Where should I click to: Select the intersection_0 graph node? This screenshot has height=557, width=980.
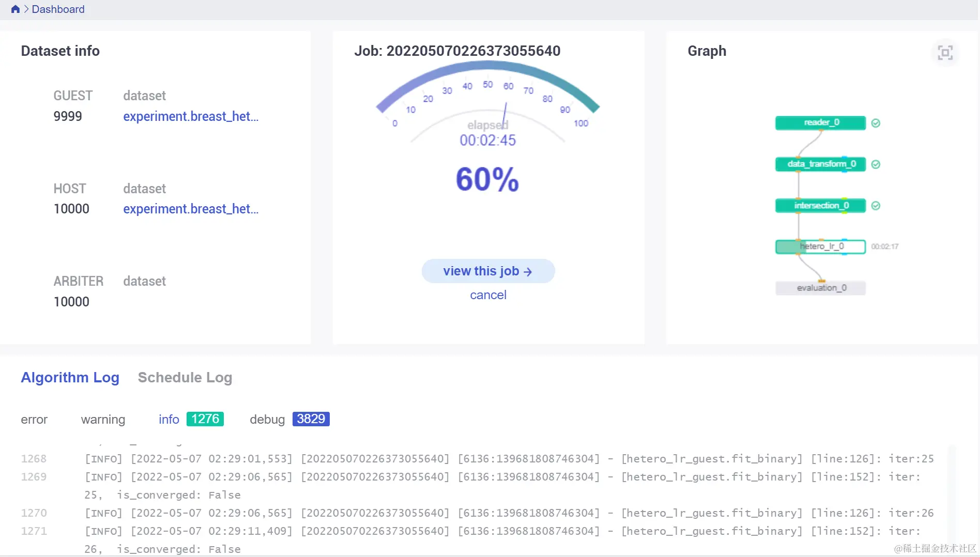(x=820, y=205)
